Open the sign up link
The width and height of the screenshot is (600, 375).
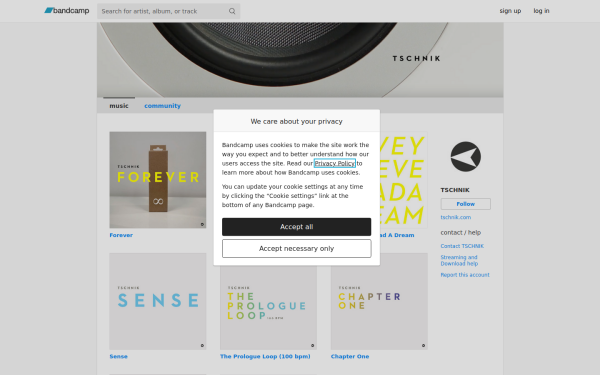click(510, 11)
